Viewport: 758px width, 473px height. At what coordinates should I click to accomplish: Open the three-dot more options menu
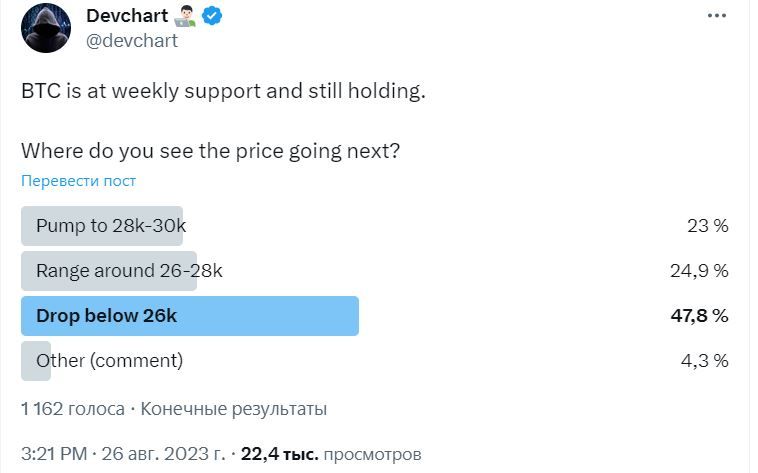click(716, 16)
